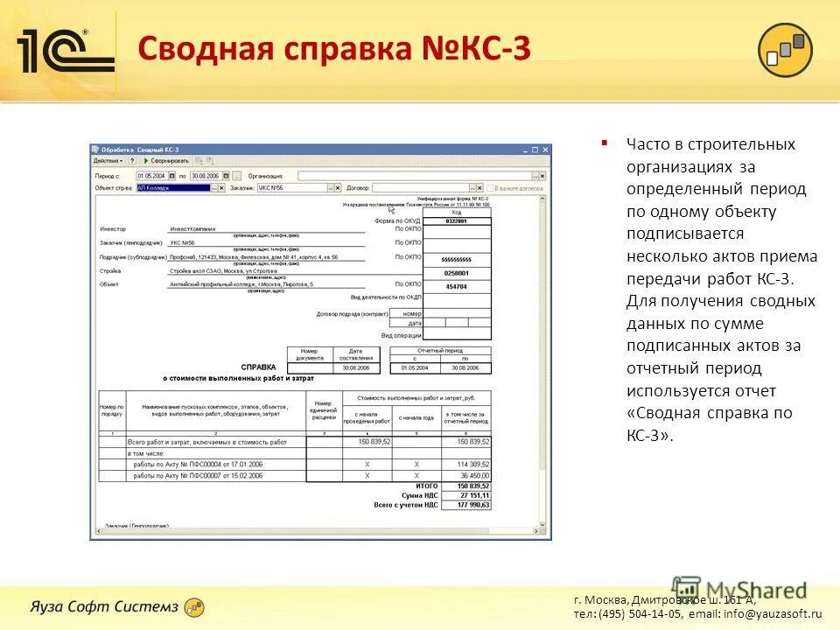Click the Стройка value 'Стройка школ СЗАО'
The width and height of the screenshot is (840, 630).
[x=223, y=271]
